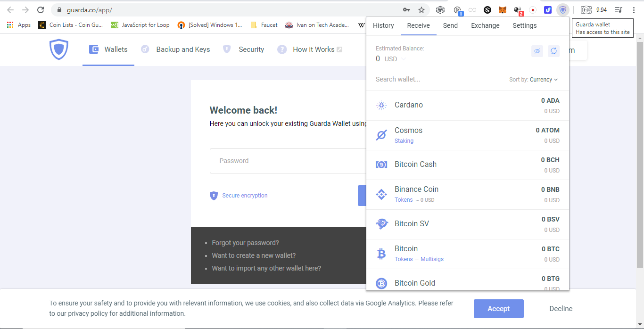Refresh wallet balances in the popup

553,51
